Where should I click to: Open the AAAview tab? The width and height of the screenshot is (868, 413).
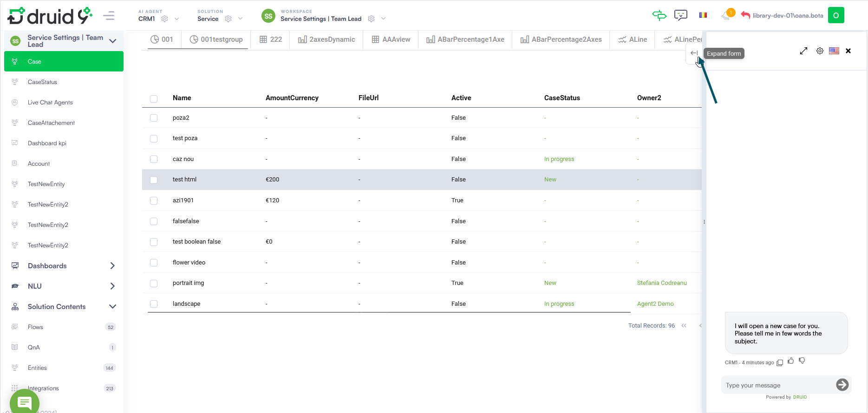(391, 39)
